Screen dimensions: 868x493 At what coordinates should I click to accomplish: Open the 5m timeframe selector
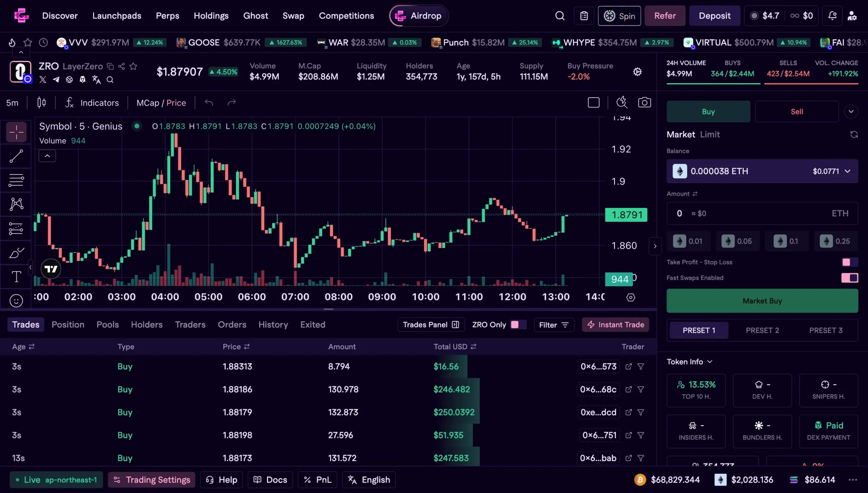coord(12,103)
